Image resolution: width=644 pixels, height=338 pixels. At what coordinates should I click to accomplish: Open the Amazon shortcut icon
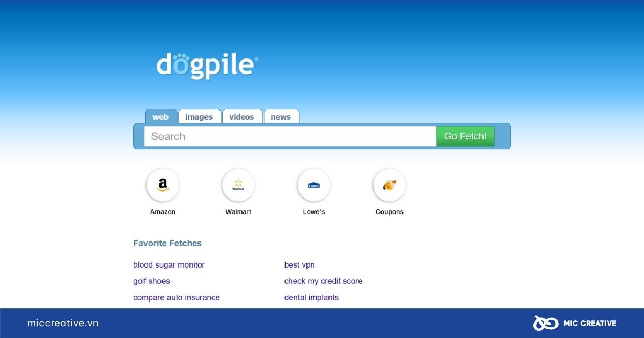point(163,185)
